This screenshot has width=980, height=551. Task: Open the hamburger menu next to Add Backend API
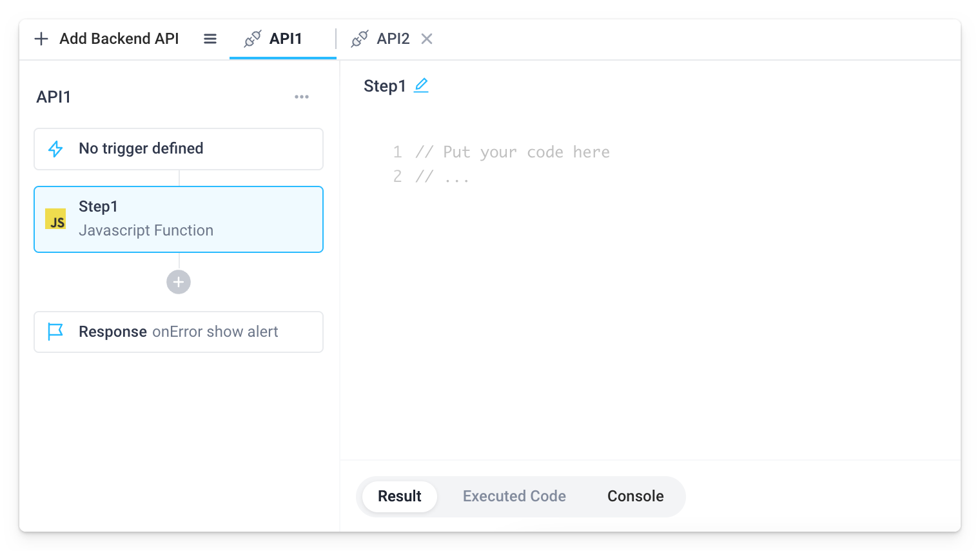pyautogui.click(x=210, y=38)
